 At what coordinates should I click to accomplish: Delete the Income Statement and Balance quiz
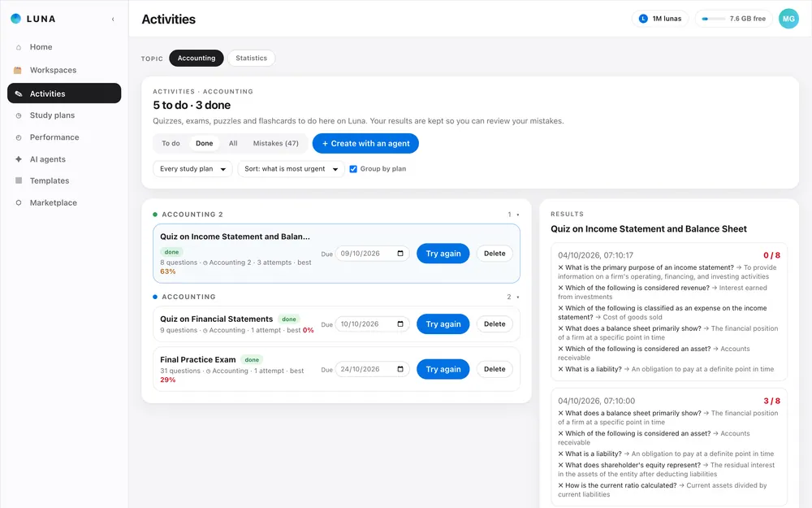click(x=495, y=254)
